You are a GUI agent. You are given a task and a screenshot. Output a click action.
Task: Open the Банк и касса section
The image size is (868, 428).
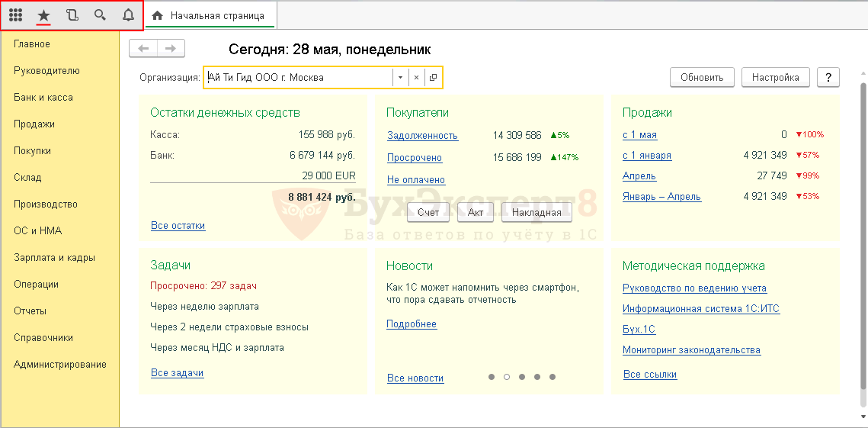point(43,97)
